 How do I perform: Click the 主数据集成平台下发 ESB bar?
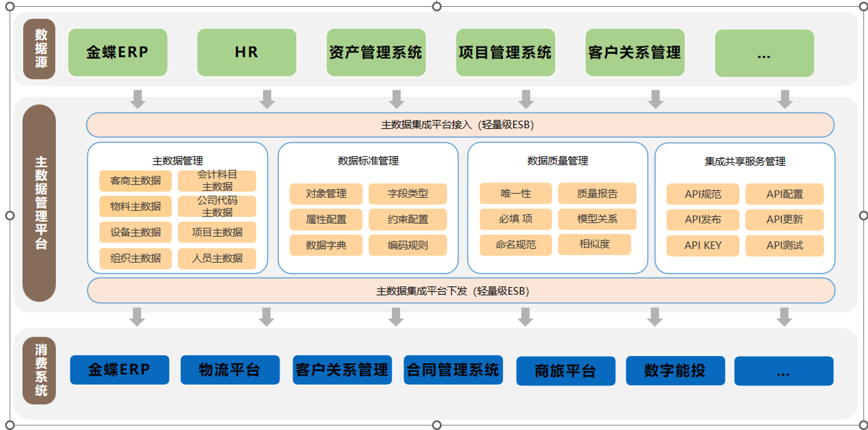pos(460,291)
